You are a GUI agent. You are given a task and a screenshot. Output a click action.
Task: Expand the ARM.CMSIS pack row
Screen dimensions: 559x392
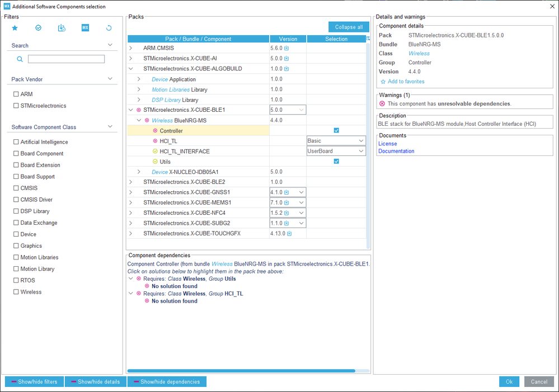click(x=131, y=48)
